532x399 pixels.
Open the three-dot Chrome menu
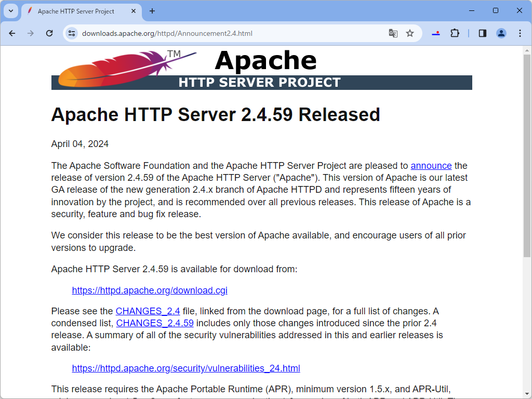coord(520,33)
